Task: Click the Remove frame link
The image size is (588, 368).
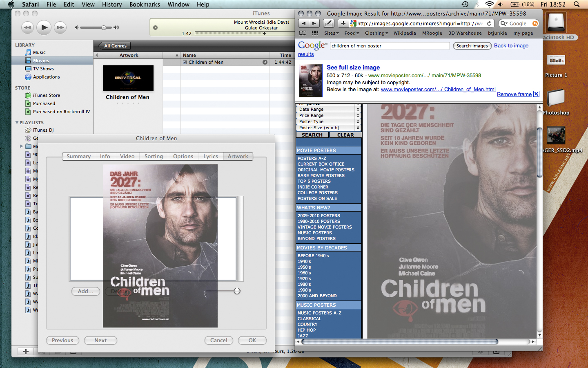Action: pos(514,94)
